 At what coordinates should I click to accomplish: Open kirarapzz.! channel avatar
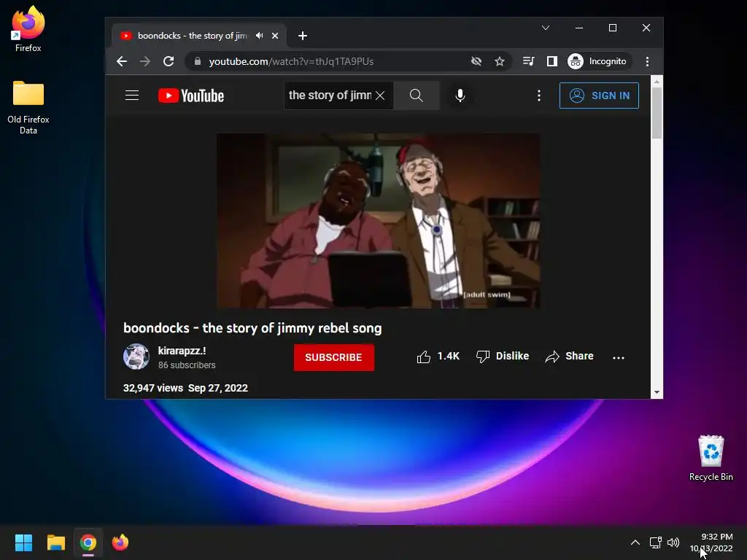(x=136, y=357)
